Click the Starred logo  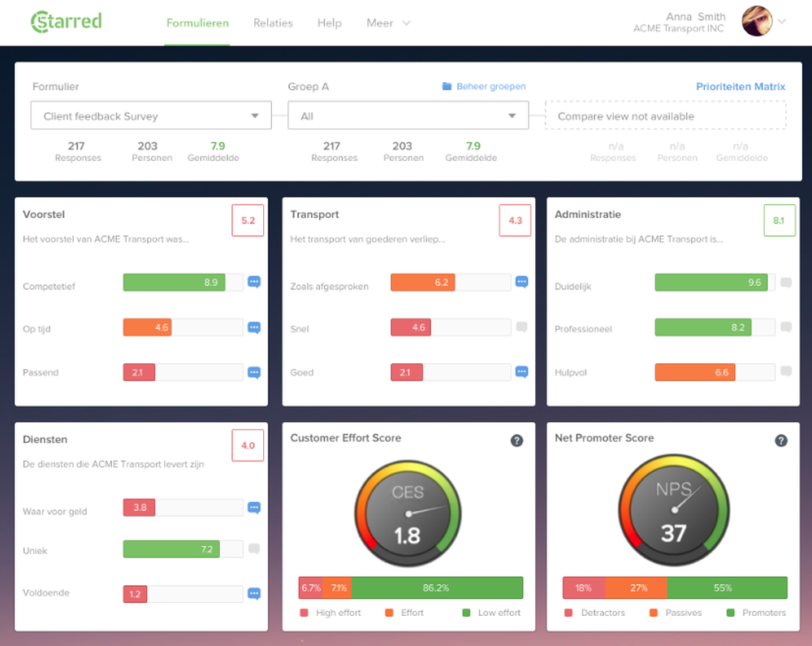[x=67, y=22]
